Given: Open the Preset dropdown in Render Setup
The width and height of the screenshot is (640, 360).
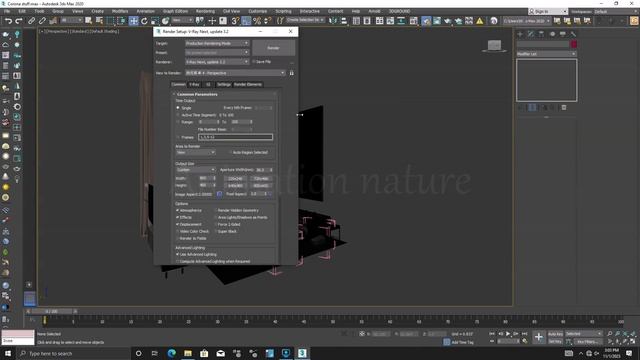Looking at the screenshot, I should click(x=217, y=53).
